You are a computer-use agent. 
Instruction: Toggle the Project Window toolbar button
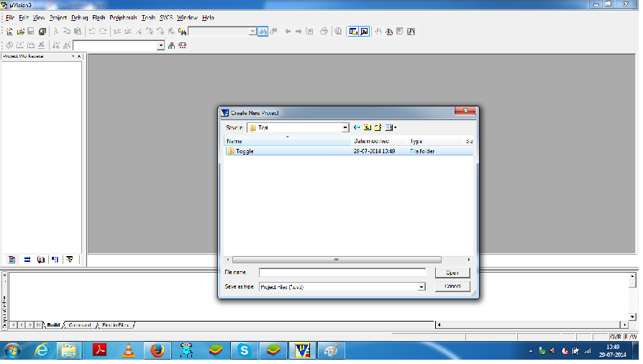click(353, 31)
